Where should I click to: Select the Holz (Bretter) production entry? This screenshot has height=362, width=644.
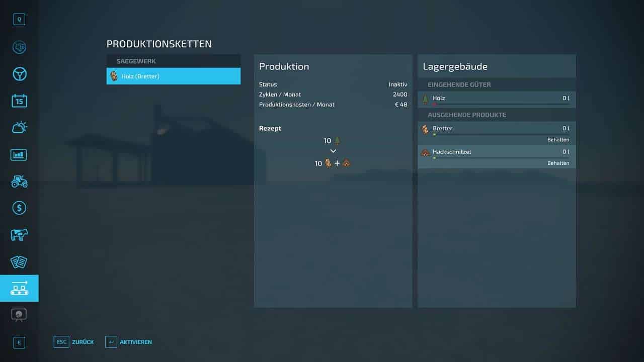[x=173, y=76]
